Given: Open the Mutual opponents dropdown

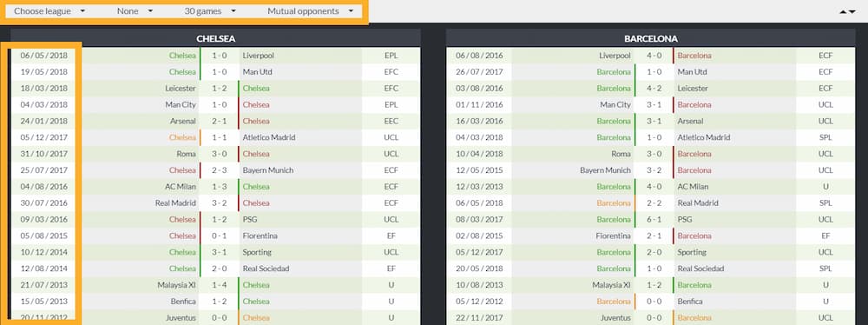Looking at the screenshot, I should point(310,11).
